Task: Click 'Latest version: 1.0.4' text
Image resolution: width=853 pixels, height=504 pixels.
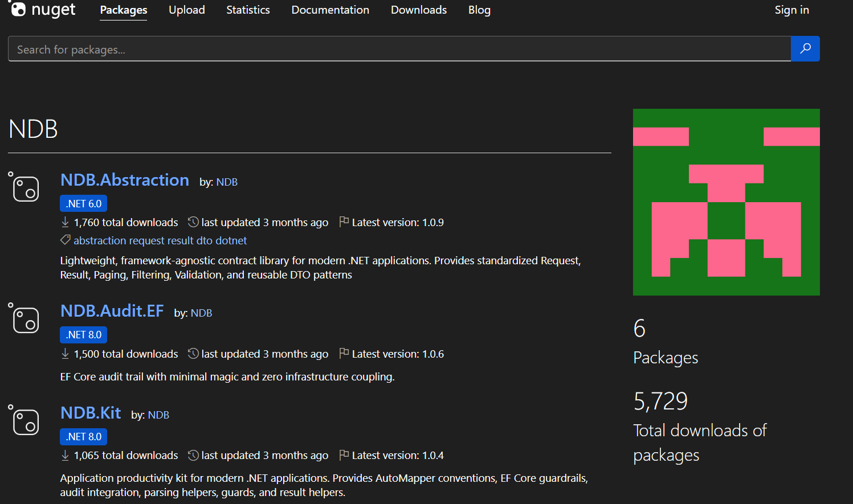Action: 398,455
